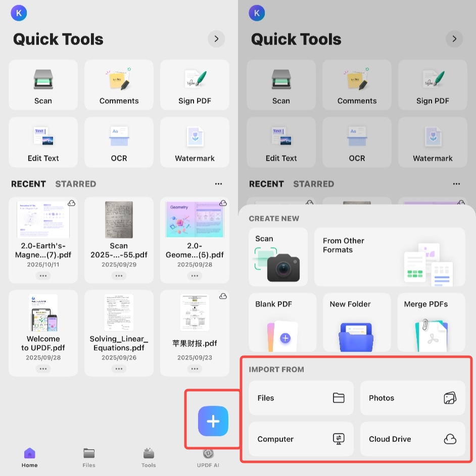Image resolution: width=476 pixels, height=476 pixels.
Task: Create a Blank PDF
Action: (x=282, y=322)
